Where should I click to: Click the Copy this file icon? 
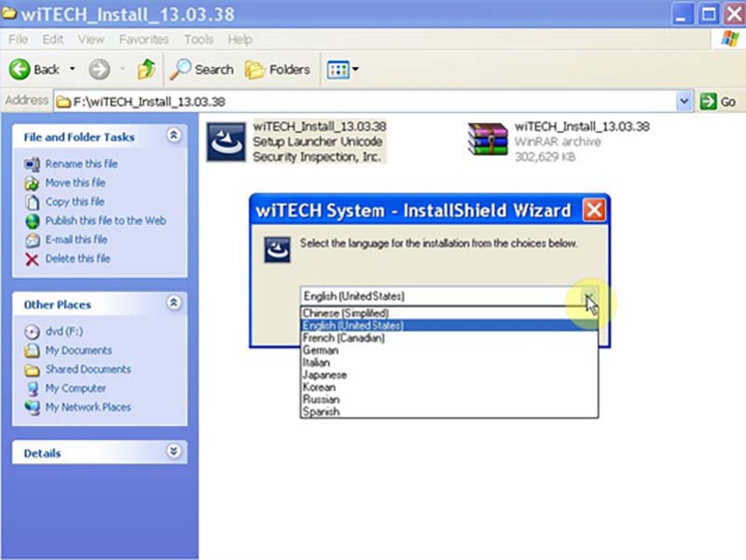click(32, 202)
